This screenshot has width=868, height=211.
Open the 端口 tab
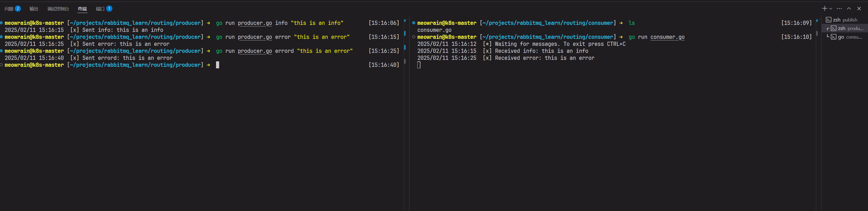tap(100, 9)
